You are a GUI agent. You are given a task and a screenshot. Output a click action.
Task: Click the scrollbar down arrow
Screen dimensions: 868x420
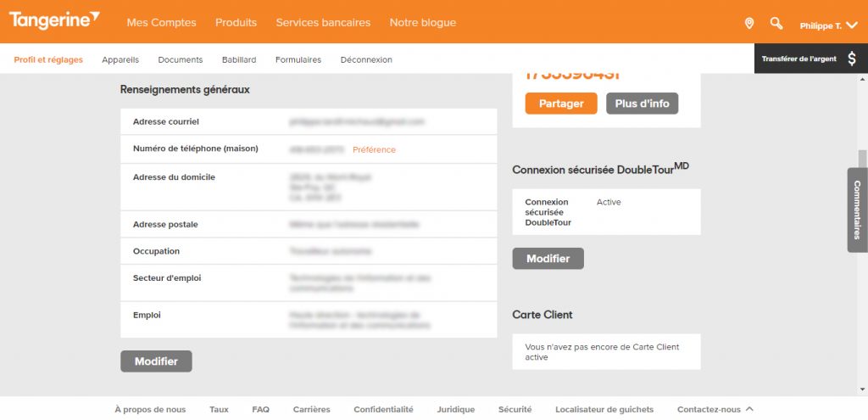coord(862,390)
